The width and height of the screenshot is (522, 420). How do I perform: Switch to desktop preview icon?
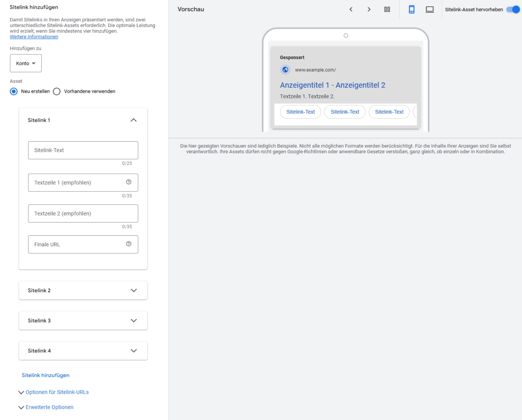click(430, 9)
